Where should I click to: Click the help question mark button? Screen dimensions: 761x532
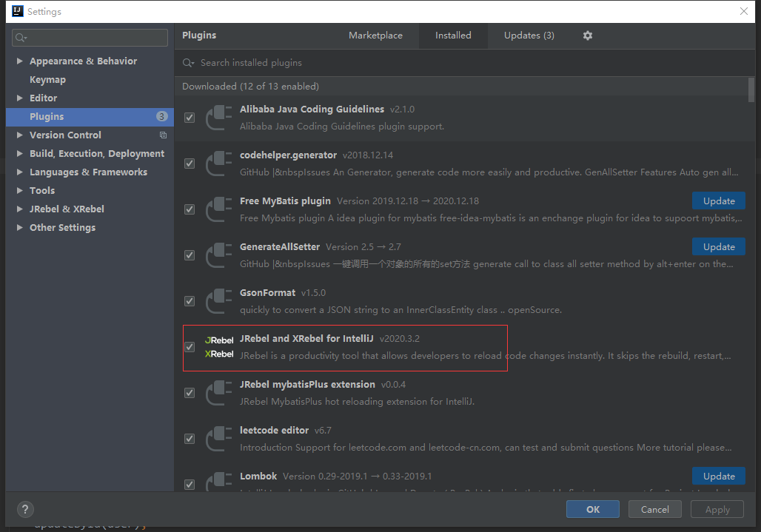[x=25, y=509]
